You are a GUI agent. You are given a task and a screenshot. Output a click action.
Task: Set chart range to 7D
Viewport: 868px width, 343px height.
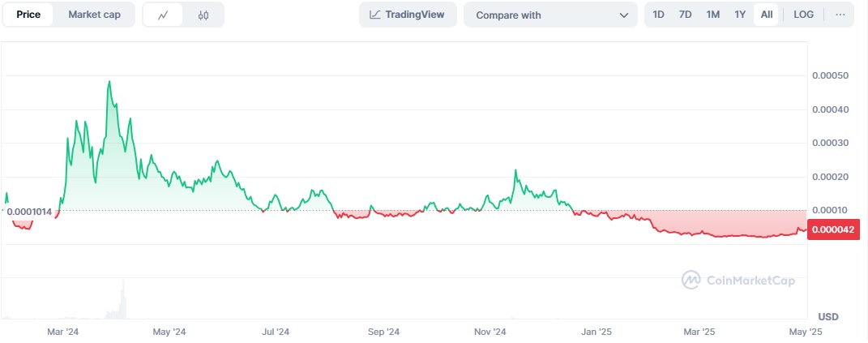coord(686,15)
